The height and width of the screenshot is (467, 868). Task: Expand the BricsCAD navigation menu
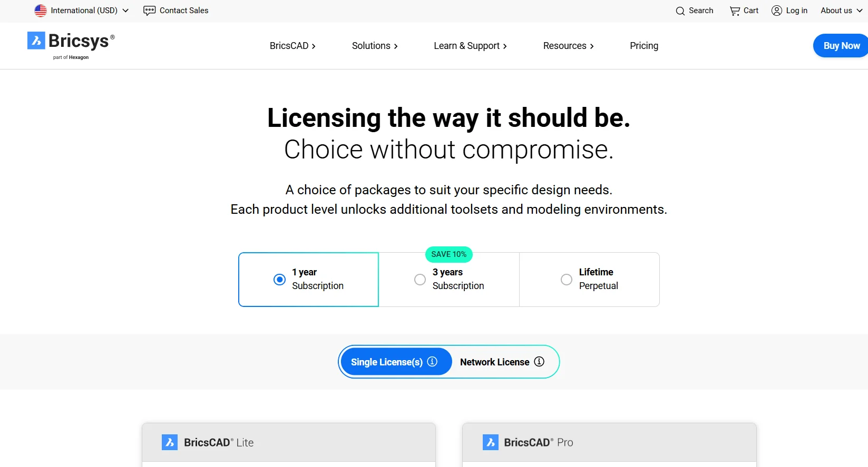click(x=292, y=46)
